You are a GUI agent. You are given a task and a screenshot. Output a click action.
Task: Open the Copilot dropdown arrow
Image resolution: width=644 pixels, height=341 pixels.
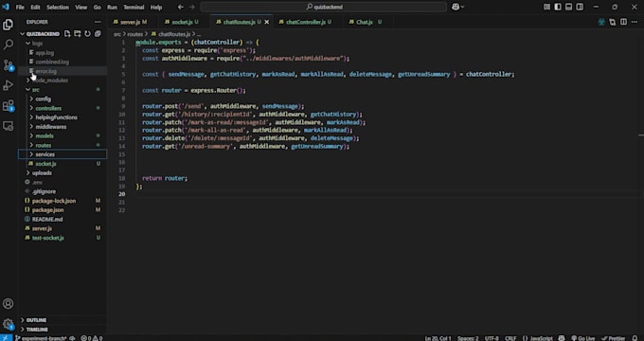463,7
